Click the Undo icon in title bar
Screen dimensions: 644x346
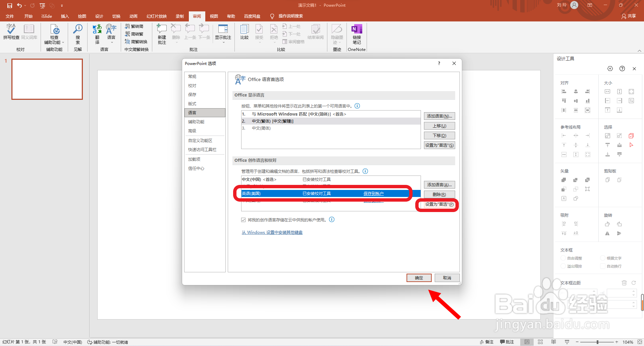(x=19, y=5)
